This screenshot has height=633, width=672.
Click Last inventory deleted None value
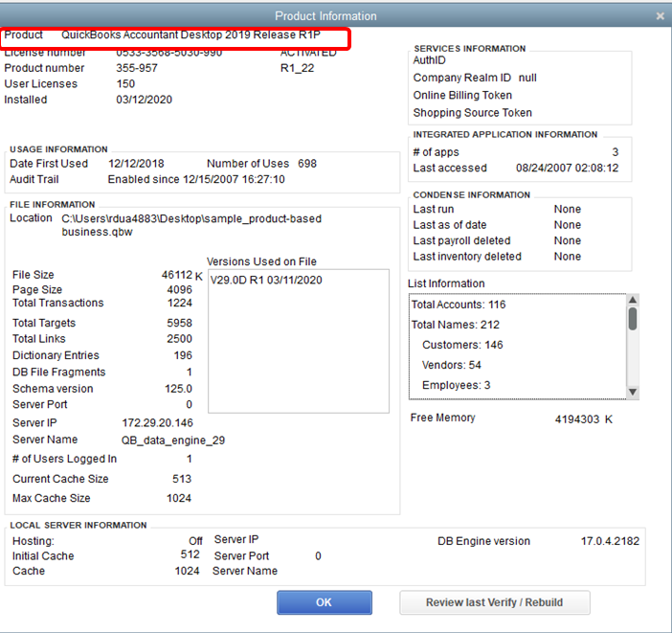[568, 257]
